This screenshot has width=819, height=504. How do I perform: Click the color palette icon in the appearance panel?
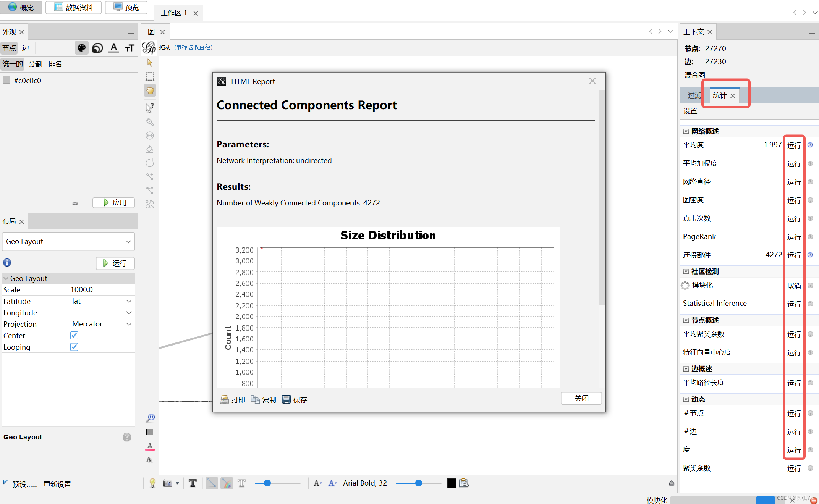[81, 48]
